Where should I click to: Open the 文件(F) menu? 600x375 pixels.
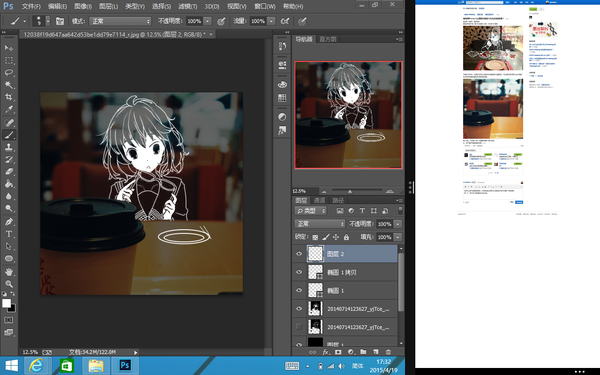coord(31,7)
